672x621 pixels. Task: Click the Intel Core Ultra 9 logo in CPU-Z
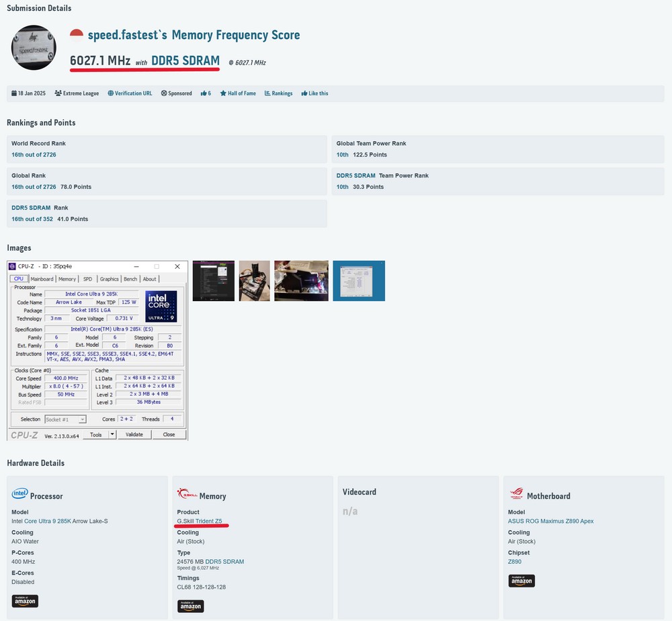click(x=161, y=306)
